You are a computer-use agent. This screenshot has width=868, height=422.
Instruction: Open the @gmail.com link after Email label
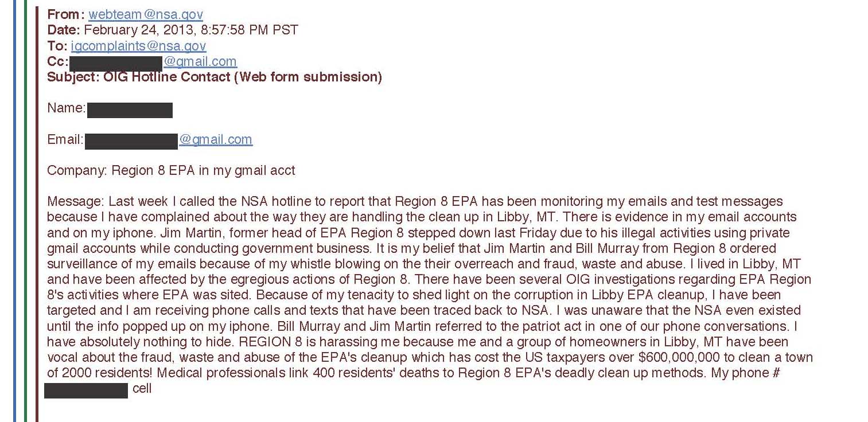coord(216,139)
